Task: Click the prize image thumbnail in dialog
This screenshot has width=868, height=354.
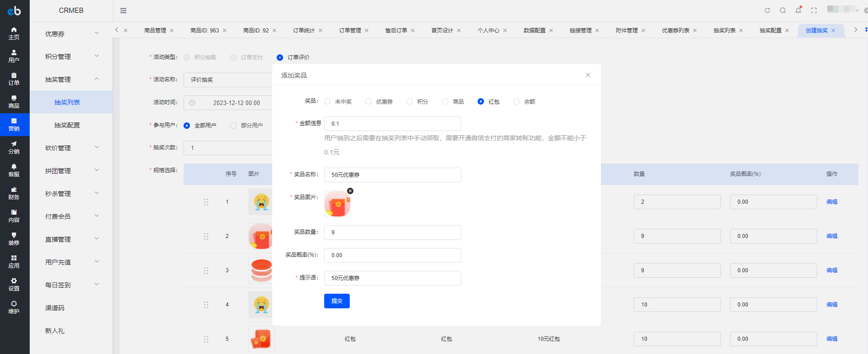Action: 337,204
